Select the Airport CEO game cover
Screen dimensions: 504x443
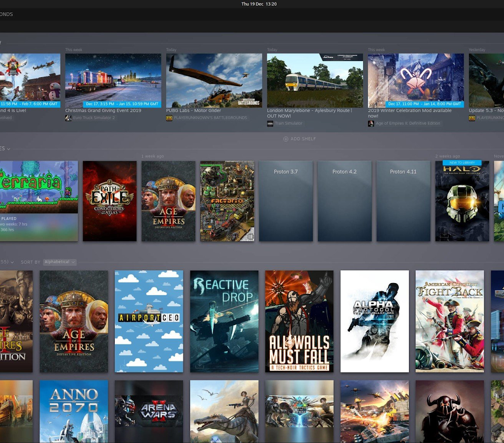[149, 321]
